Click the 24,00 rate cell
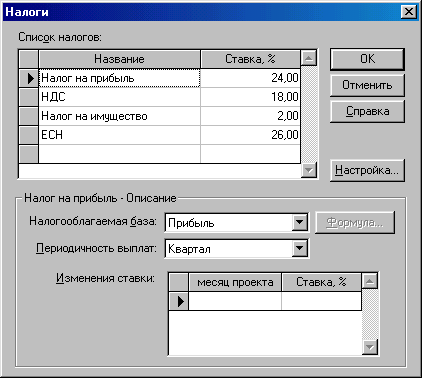422x378 pixels. pos(250,78)
